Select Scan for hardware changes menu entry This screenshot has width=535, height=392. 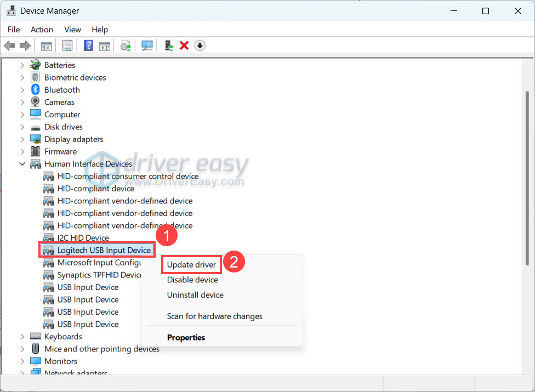pyautogui.click(x=215, y=316)
